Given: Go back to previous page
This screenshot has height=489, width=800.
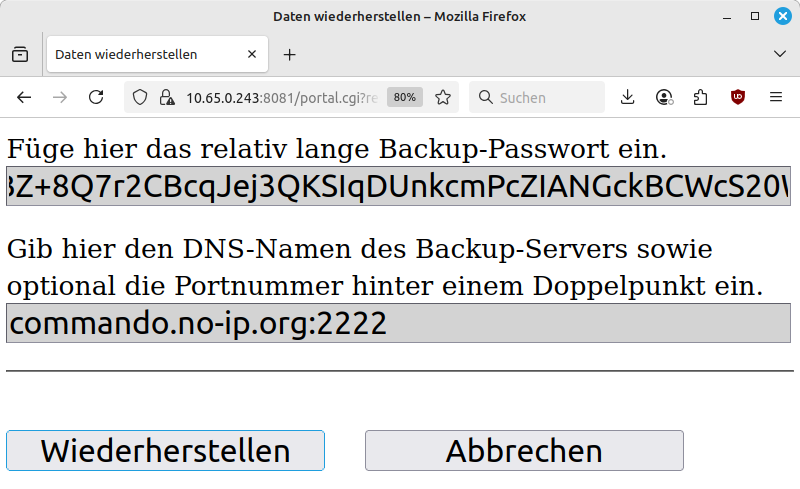Looking at the screenshot, I should [24, 97].
